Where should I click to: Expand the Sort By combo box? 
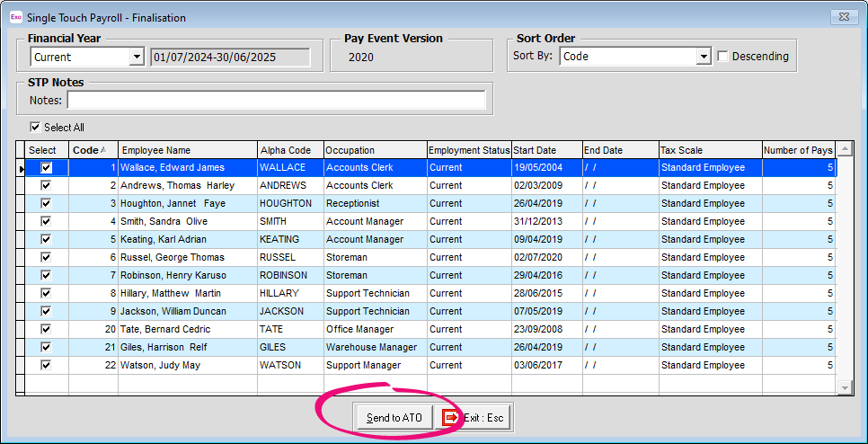click(x=704, y=57)
